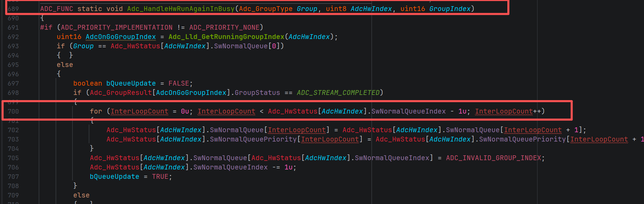The height and width of the screenshot is (204, 644).
Task: Click the FALSE literal
Action: coord(179,83)
